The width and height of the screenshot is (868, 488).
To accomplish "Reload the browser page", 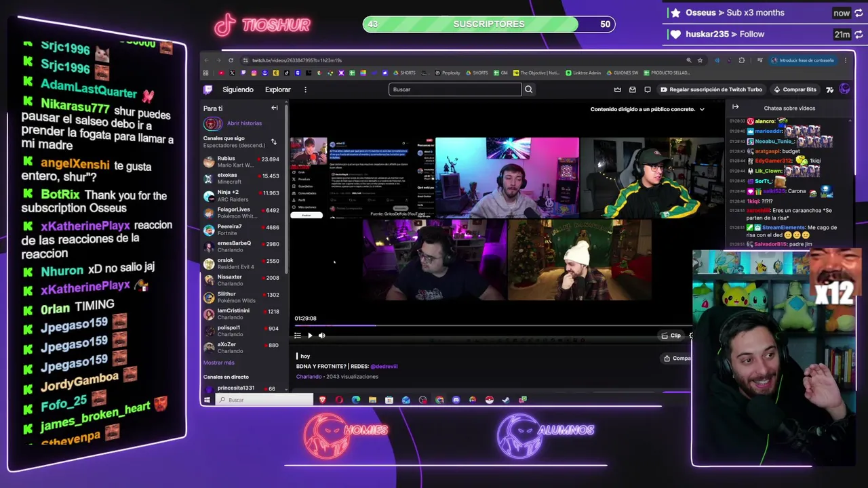I will click(231, 60).
